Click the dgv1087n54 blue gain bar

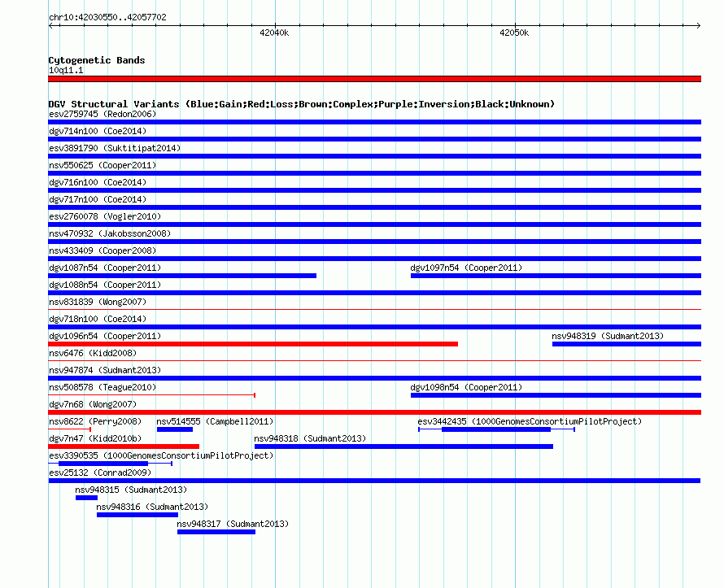point(182,276)
